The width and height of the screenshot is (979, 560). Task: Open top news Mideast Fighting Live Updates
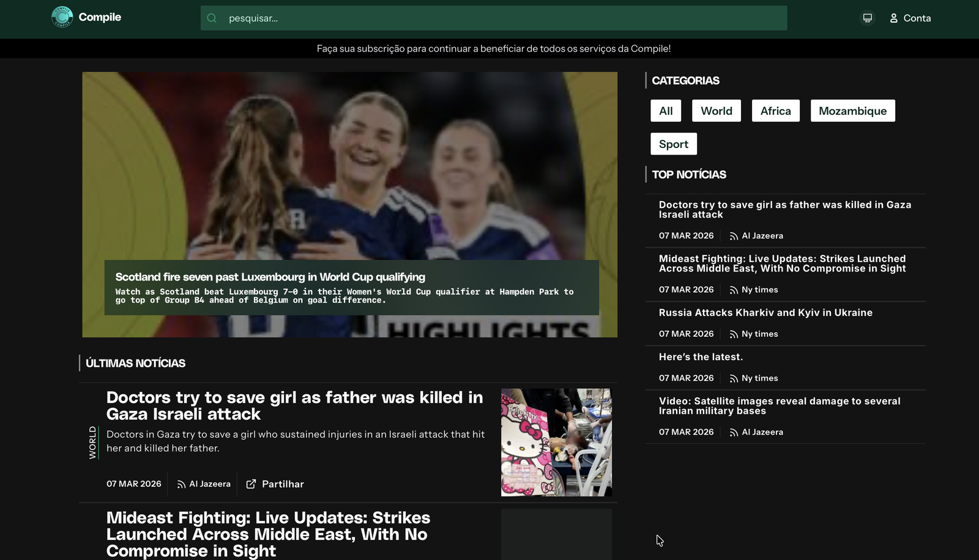pyautogui.click(x=782, y=263)
